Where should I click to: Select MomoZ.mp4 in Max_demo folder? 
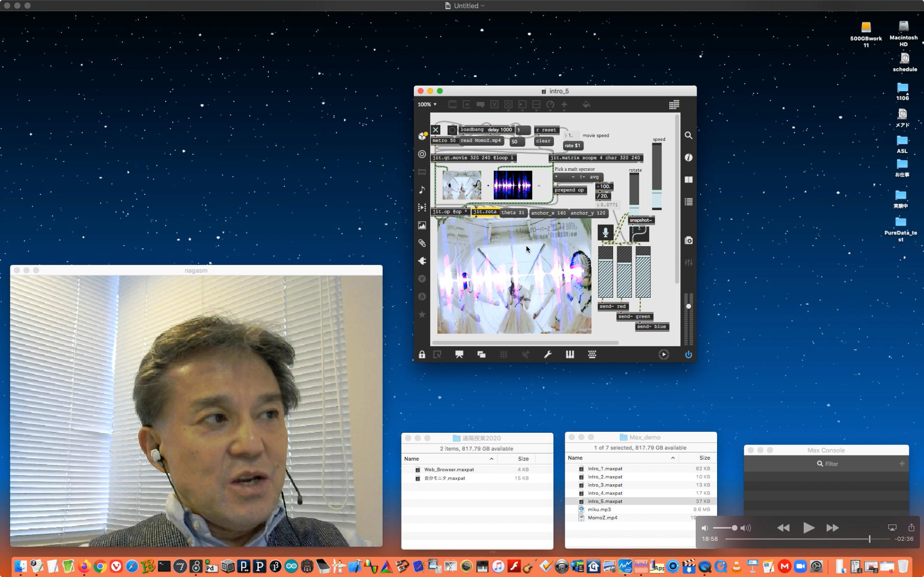602,518
